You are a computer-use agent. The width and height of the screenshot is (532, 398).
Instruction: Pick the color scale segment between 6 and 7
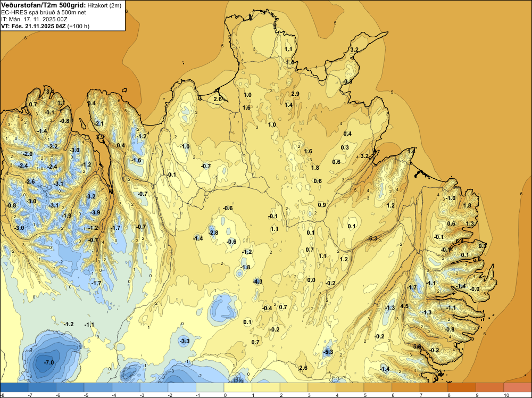point(406,387)
